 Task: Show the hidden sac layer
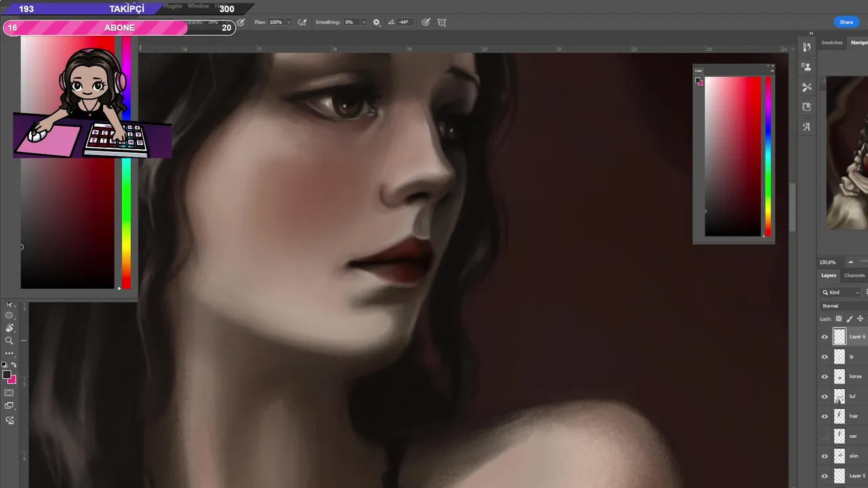pos(825,436)
